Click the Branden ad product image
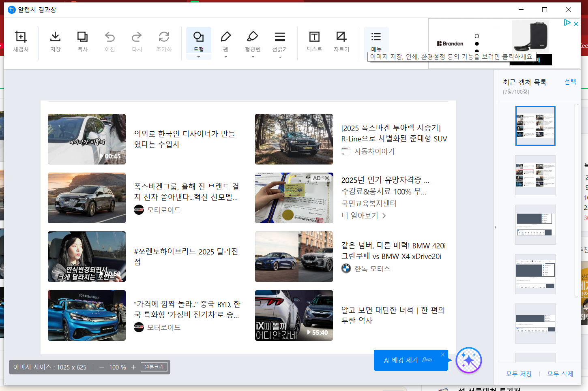 [x=531, y=36]
